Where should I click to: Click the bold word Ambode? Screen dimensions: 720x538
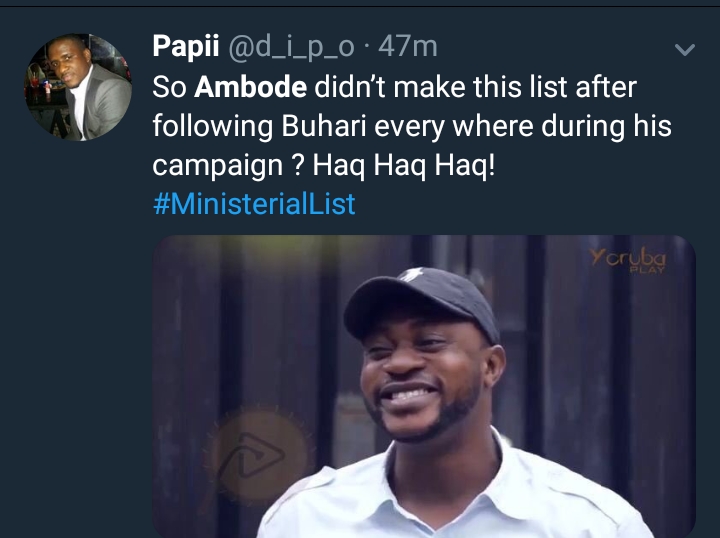(250, 87)
